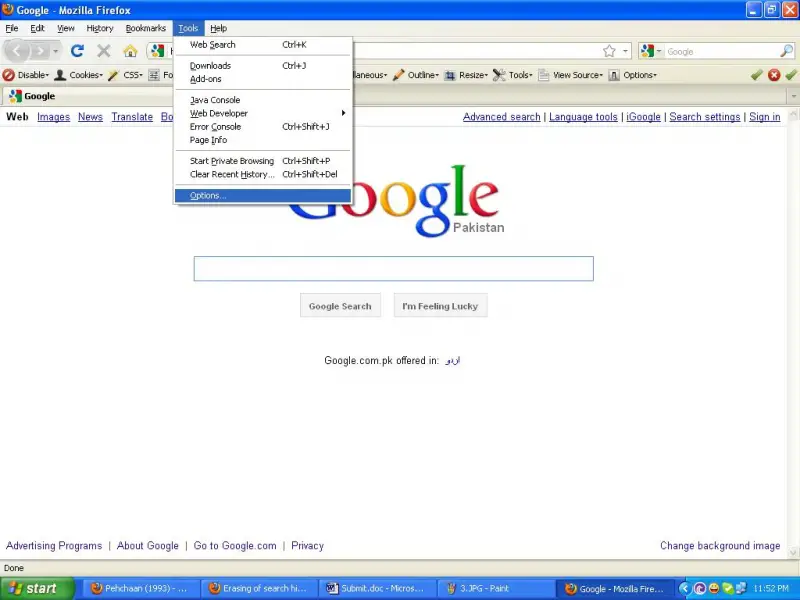Open the Go to Google.com link
800x600 pixels.
tap(235, 545)
